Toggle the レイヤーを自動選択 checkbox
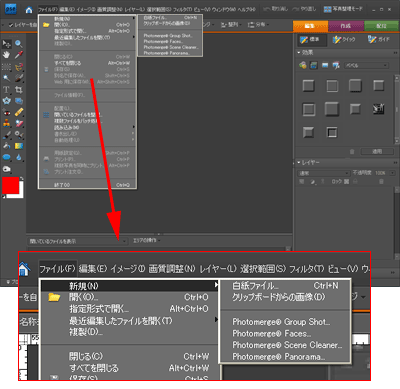 coord(11,25)
